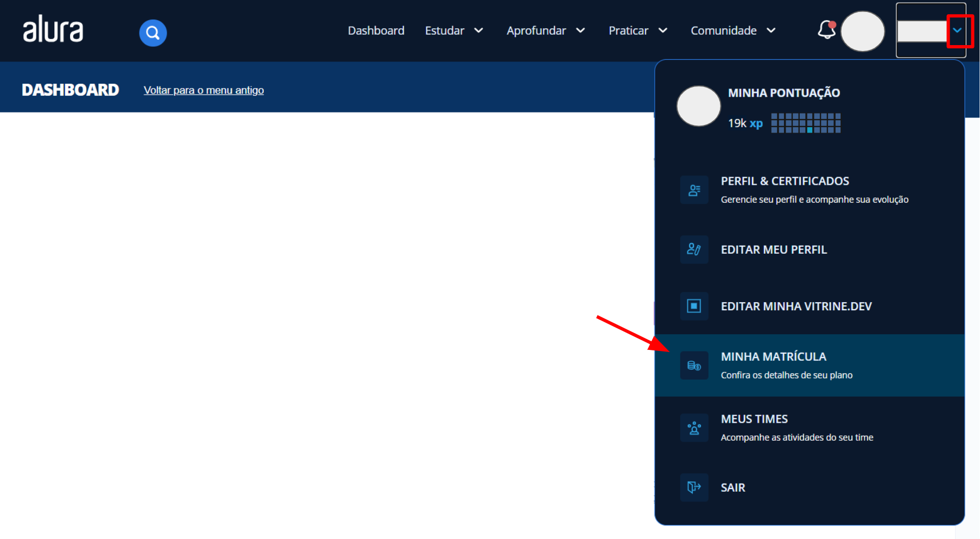Viewport: 980px width, 539px height.
Task: Click the Editar Minha Vitrine.dev square icon
Action: point(694,306)
